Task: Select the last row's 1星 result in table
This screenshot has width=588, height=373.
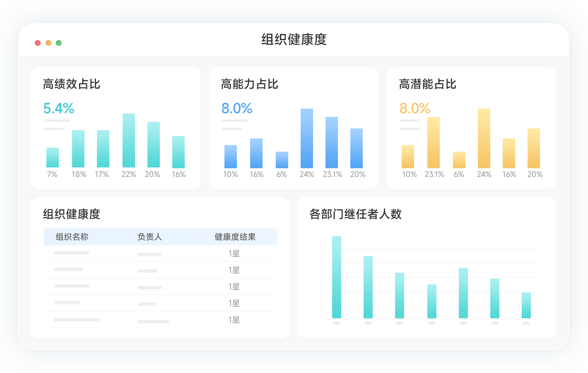Action: coord(234,320)
